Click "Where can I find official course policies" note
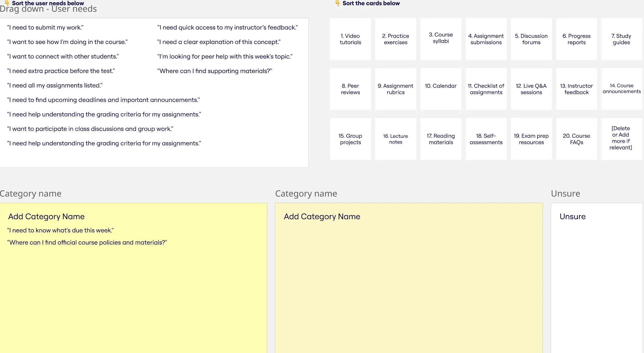Viewport: 644px width, 353px height. point(87,242)
